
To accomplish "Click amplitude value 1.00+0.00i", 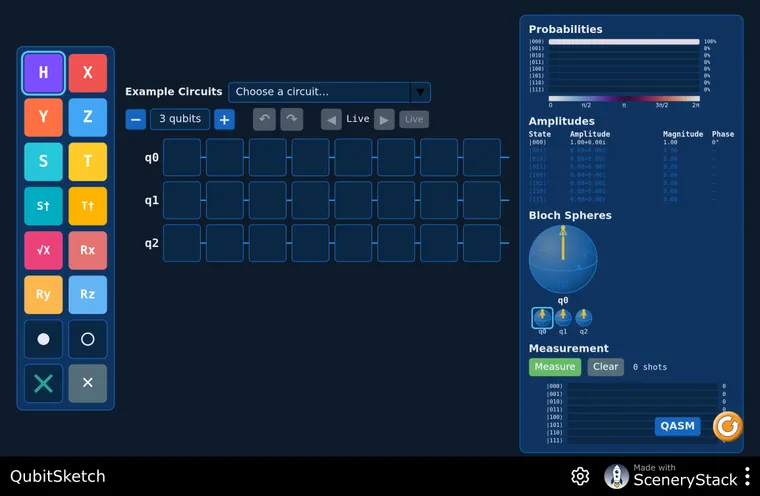I will click(587, 143).
